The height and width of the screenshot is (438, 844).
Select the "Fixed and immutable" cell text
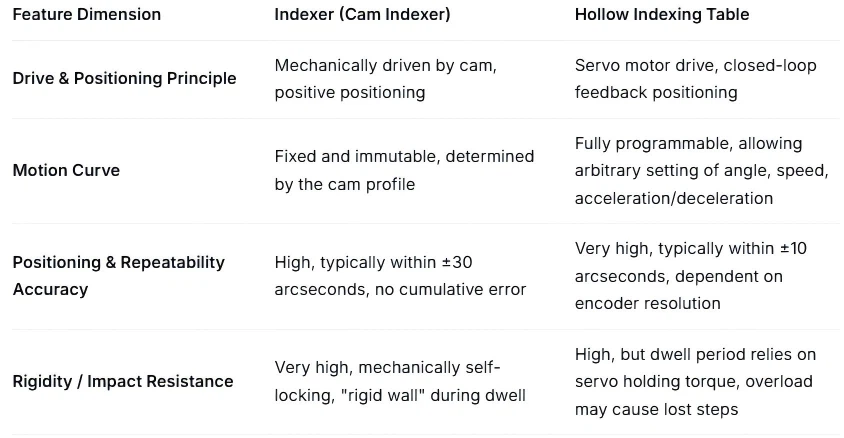[x=404, y=157]
